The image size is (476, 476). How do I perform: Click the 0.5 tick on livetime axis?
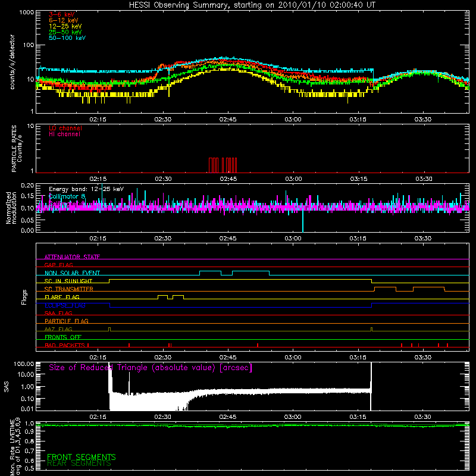tap(30, 468)
